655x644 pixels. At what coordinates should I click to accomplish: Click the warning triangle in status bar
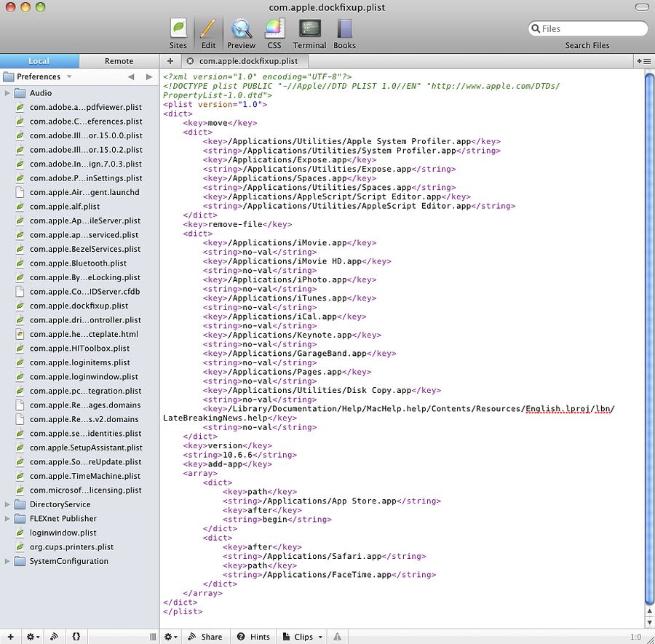tap(337, 637)
